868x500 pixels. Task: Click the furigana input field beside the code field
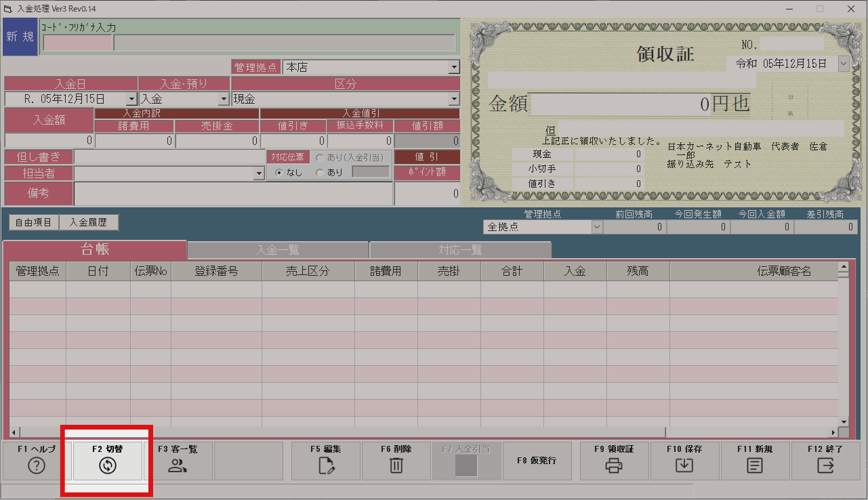pyautogui.click(x=285, y=43)
